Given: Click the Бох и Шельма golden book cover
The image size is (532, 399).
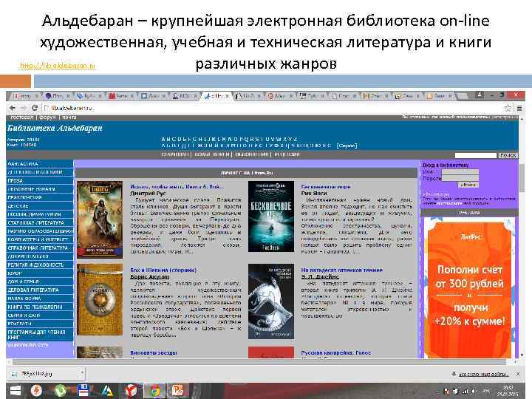Looking at the screenshot, I should point(100,299).
